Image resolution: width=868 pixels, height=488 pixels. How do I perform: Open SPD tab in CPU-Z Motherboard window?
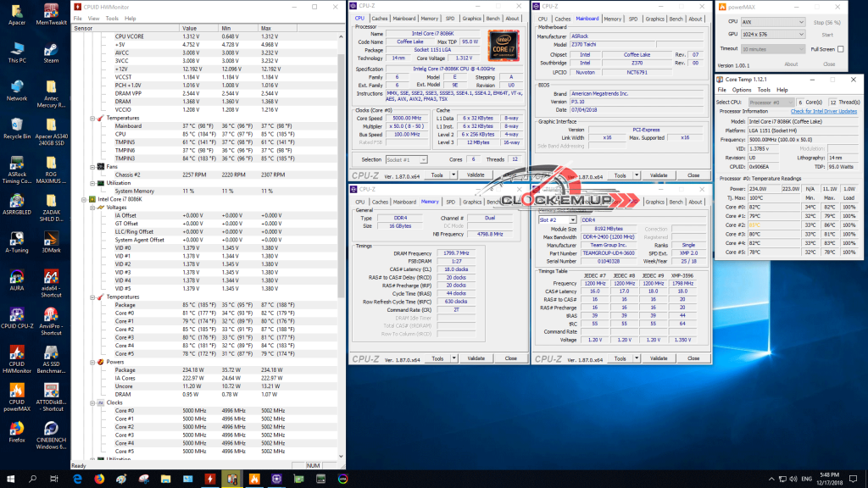point(633,19)
